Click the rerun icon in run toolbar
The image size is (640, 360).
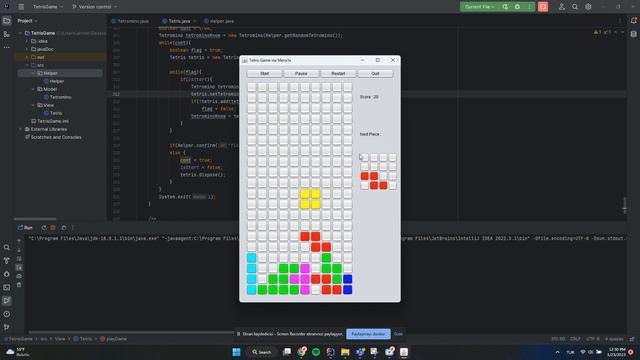point(506,7)
